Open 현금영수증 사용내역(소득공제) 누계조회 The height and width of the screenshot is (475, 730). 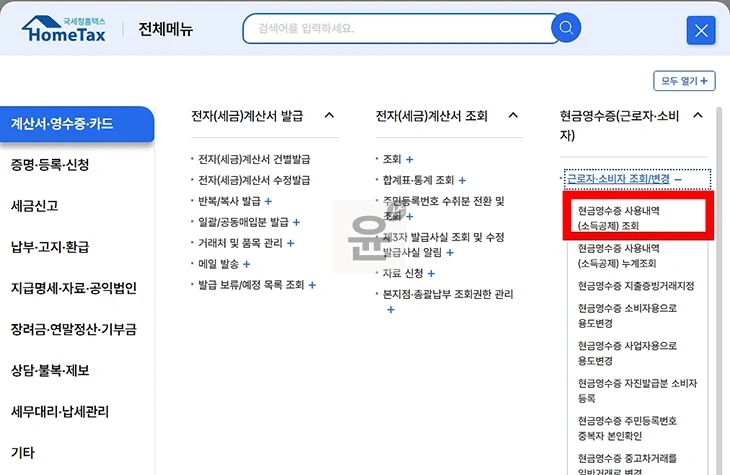coord(619,256)
